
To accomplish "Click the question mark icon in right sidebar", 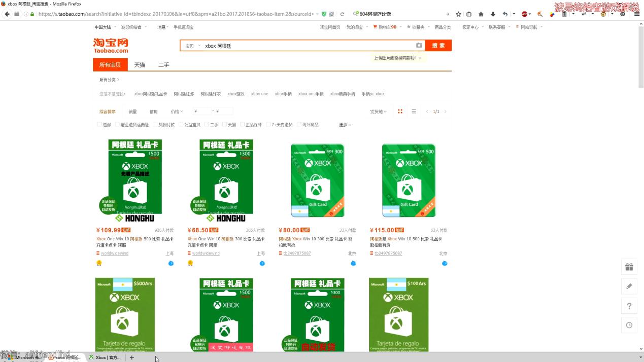I will pyautogui.click(x=629, y=306).
